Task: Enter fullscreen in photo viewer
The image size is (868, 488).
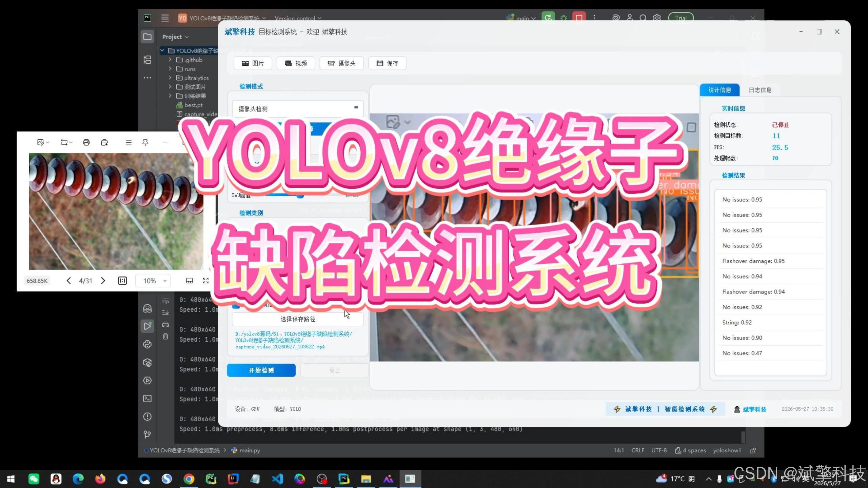Action: (x=206, y=281)
